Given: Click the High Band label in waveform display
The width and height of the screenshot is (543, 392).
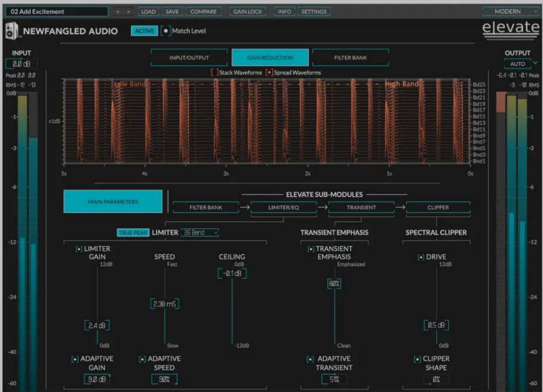Looking at the screenshot, I should pyautogui.click(x=402, y=84).
